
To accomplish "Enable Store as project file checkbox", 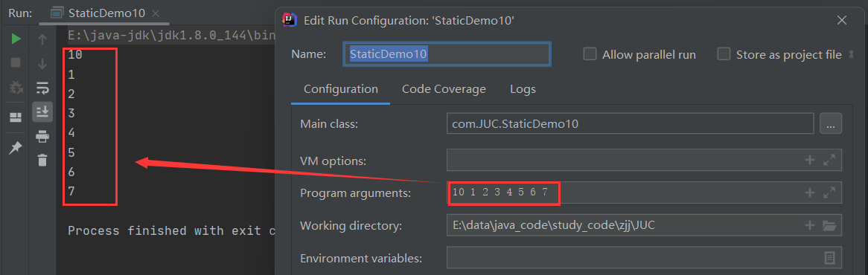I will [724, 54].
